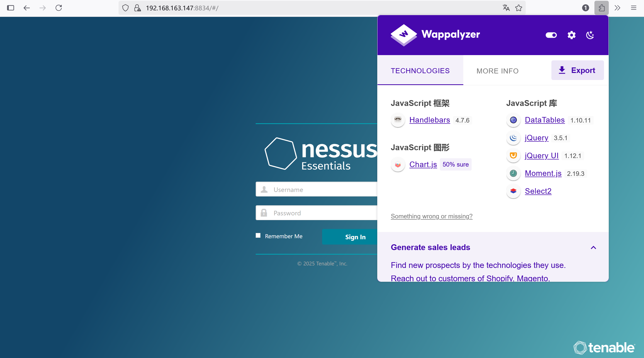
Task: Open the Select2 link
Action: tap(538, 191)
